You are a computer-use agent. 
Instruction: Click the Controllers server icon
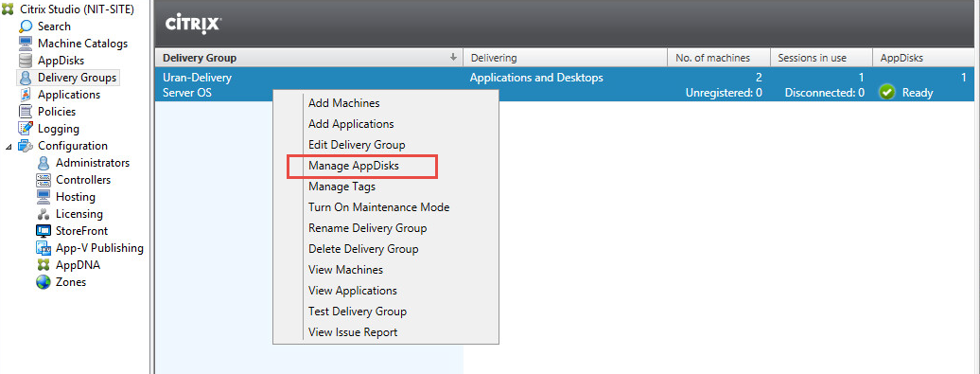[44, 180]
